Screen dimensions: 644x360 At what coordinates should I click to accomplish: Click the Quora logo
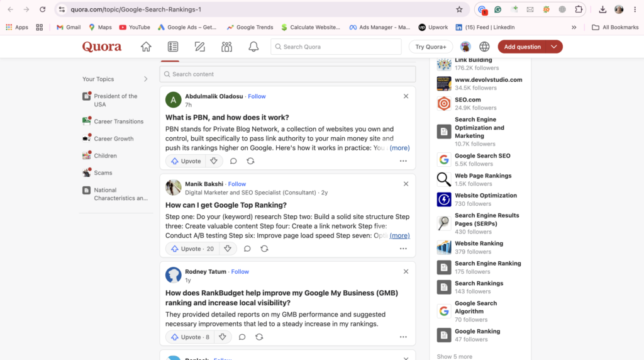tap(102, 47)
